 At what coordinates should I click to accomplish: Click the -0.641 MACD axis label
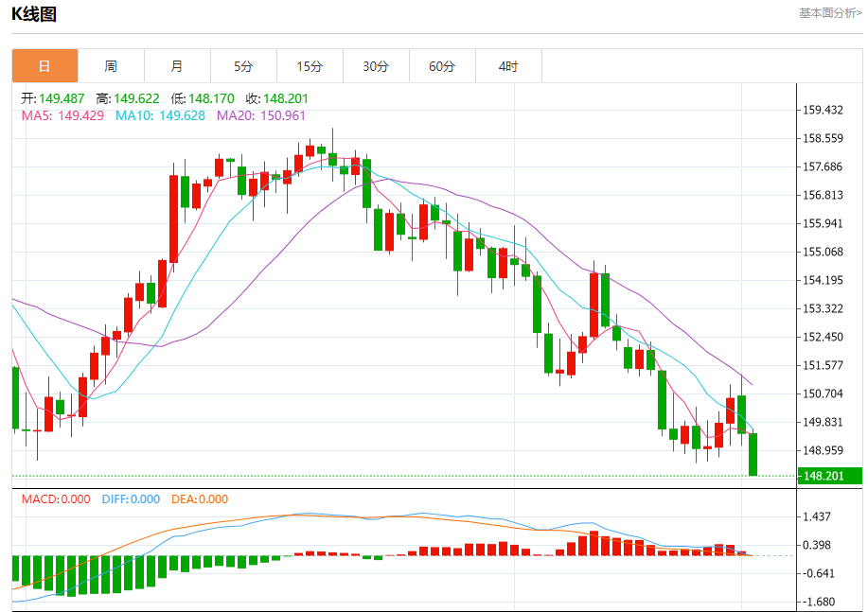click(817, 573)
